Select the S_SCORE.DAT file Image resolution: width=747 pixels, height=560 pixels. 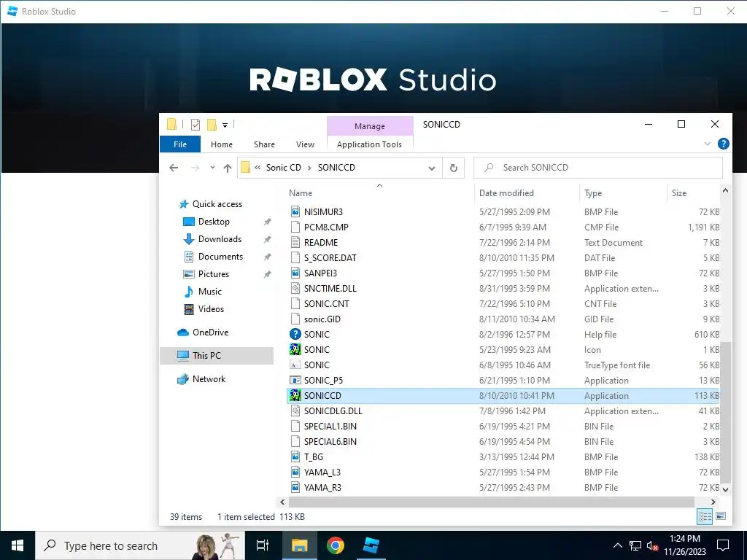330,257
